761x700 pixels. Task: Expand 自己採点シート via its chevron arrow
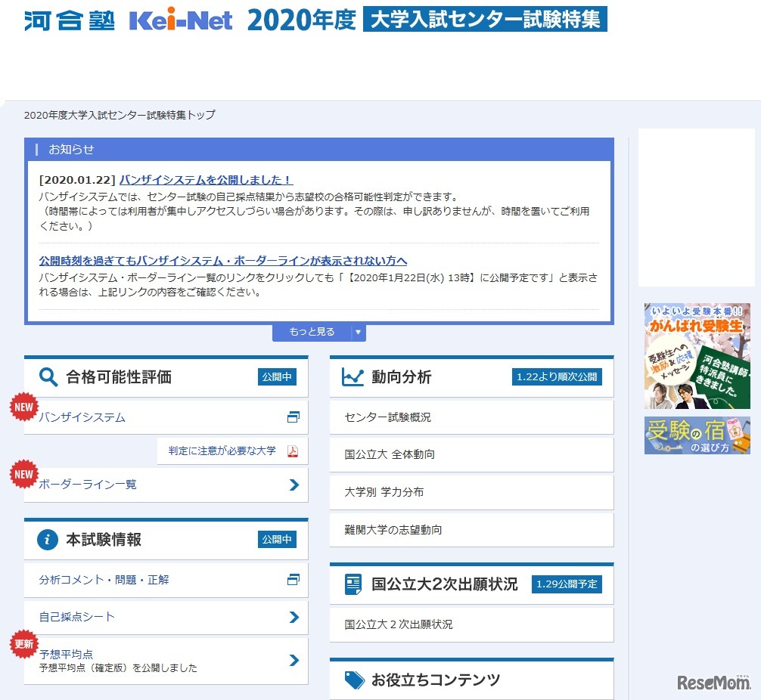tap(294, 618)
